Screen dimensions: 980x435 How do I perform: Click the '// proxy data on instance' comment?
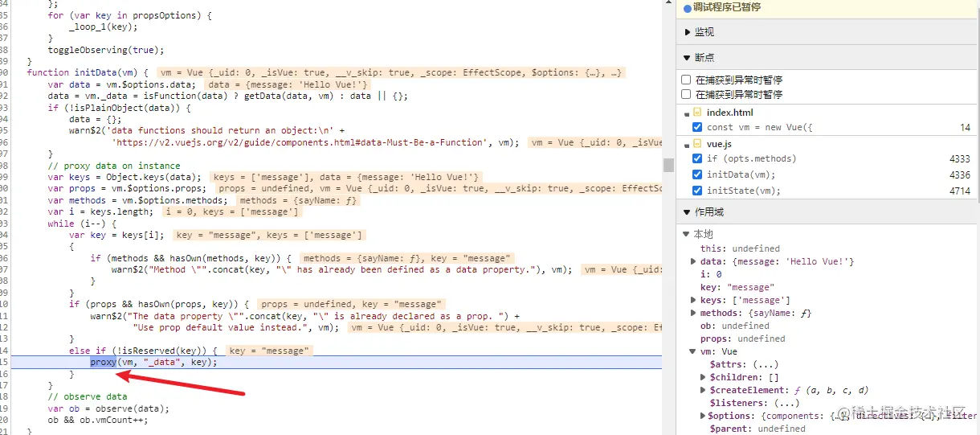(x=114, y=165)
